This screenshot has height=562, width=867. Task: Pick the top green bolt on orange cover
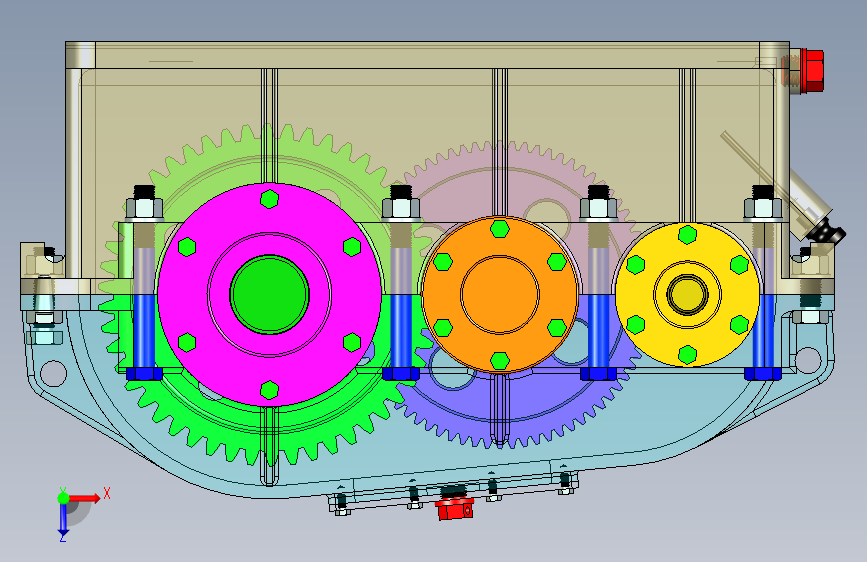[500, 228]
